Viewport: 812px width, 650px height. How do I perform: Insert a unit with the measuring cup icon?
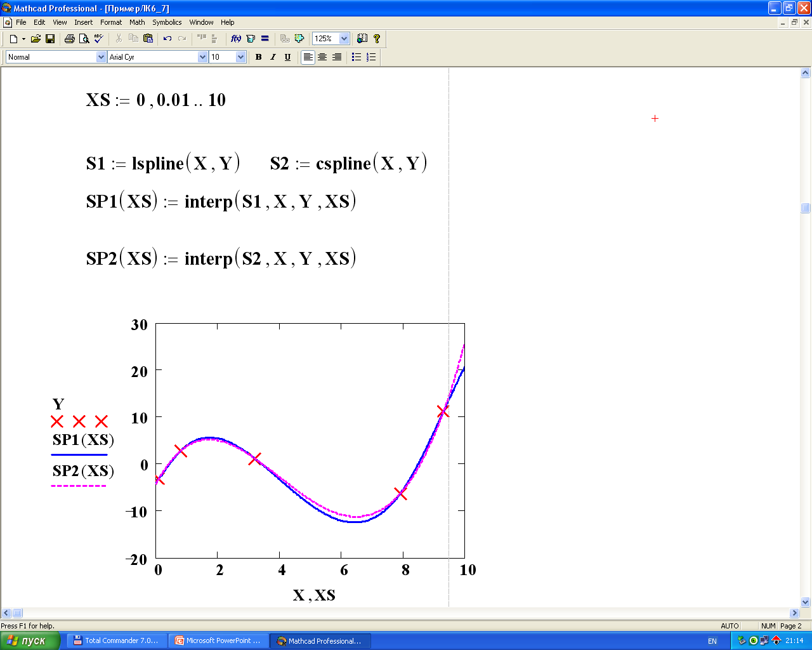(251, 39)
